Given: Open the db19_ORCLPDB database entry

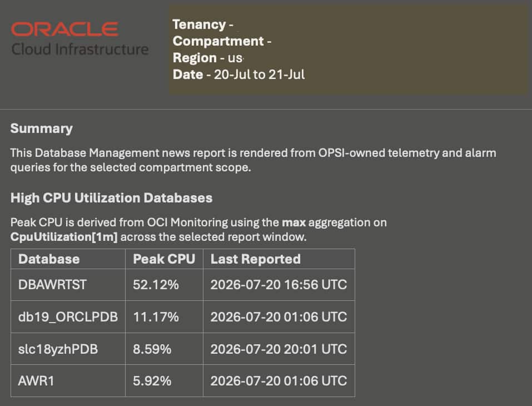Looking at the screenshot, I should [68, 317].
